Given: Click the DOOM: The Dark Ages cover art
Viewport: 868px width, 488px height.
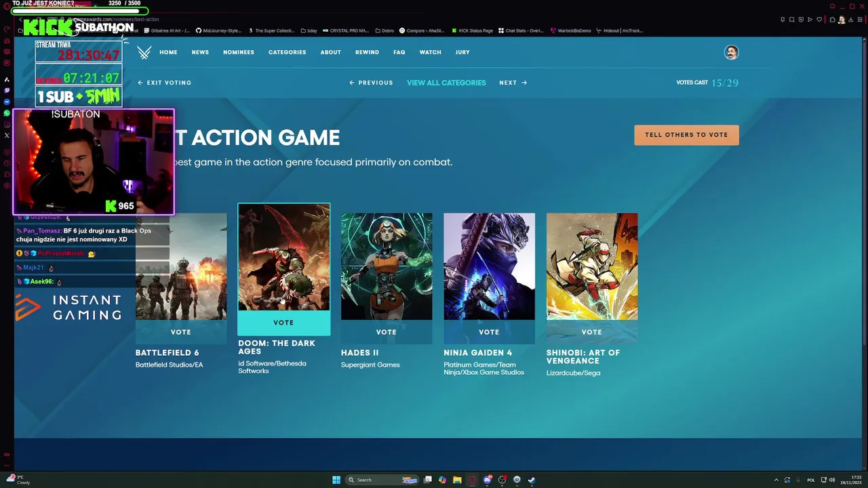Looking at the screenshot, I should [283, 257].
